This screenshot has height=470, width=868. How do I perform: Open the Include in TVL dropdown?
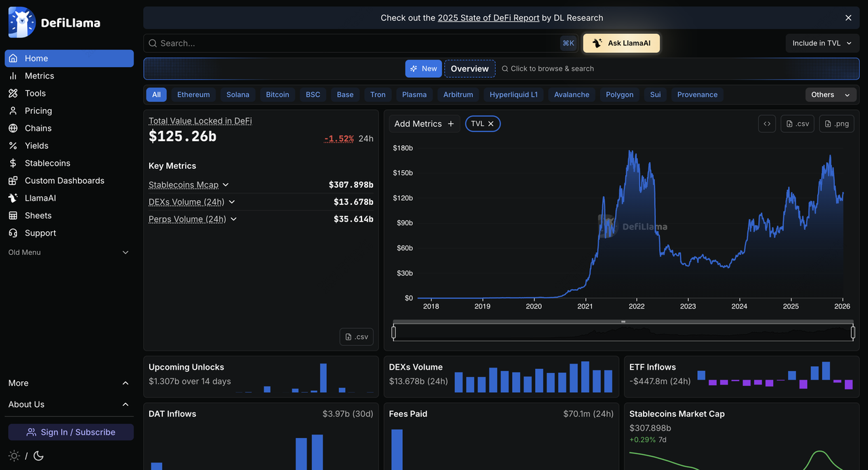pyautogui.click(x=822, y=43)
